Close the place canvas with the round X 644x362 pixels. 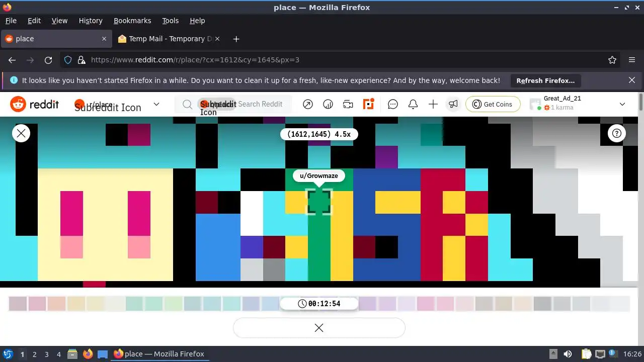coord(21,133)
